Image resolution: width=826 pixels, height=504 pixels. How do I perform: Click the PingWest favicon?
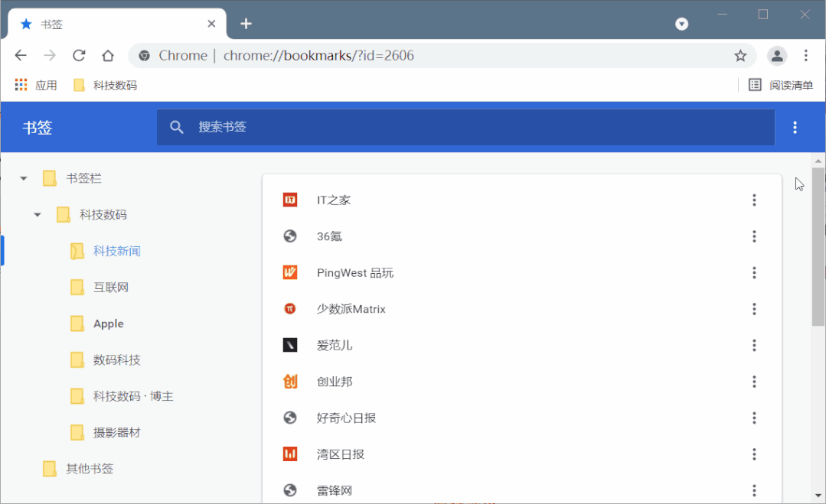(x=289, y=272)
